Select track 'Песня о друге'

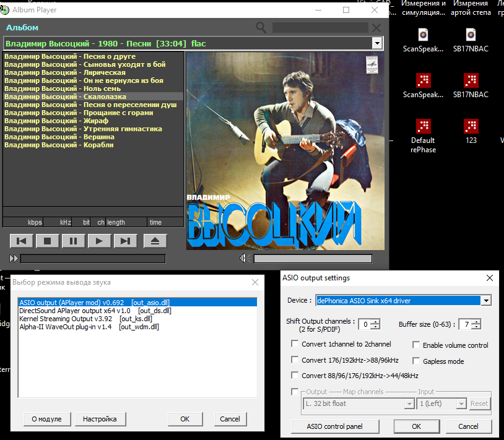coord(93,56)
